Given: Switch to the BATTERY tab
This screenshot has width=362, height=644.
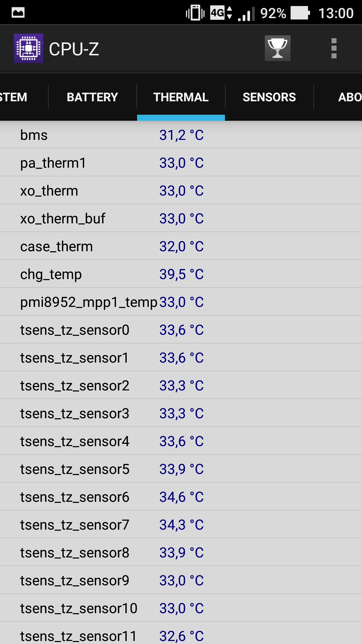Looking at the screenshot, I should pyautogui.click(x=93, y=97).
